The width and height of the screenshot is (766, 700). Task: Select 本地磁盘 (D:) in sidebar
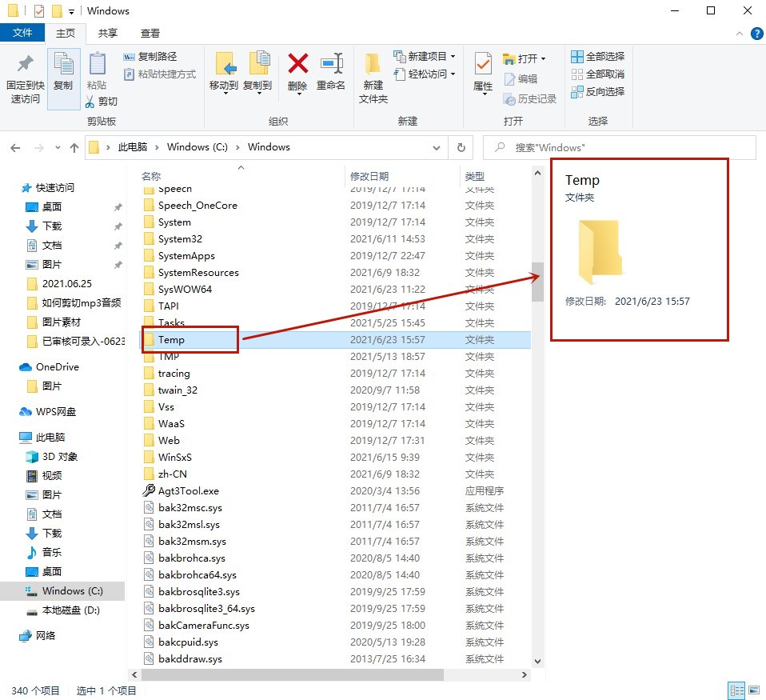coord(63,610)
